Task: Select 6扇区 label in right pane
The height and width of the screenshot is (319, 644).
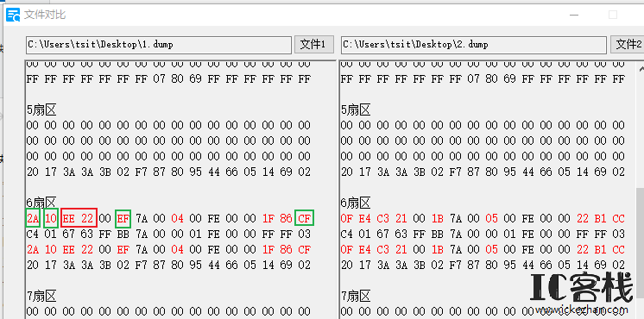Action: [356, 203]
